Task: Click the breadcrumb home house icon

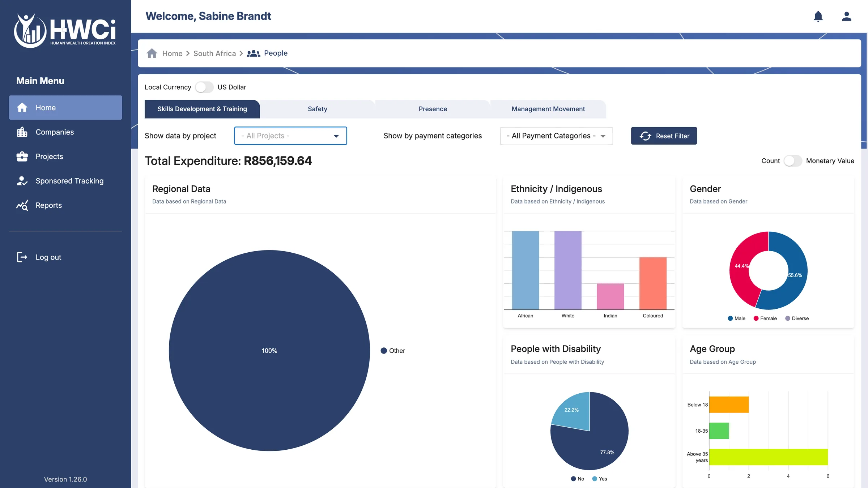Action: click(x=152, y=53)
